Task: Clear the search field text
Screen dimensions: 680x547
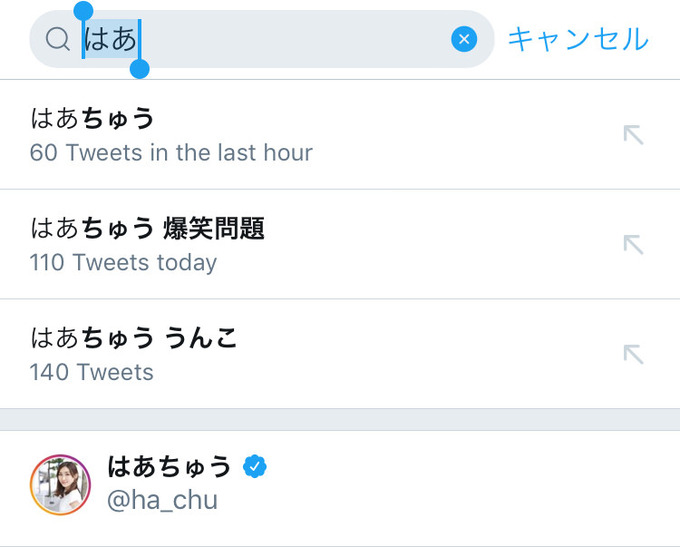Action: pyautogui.click(x=464, y=39)
